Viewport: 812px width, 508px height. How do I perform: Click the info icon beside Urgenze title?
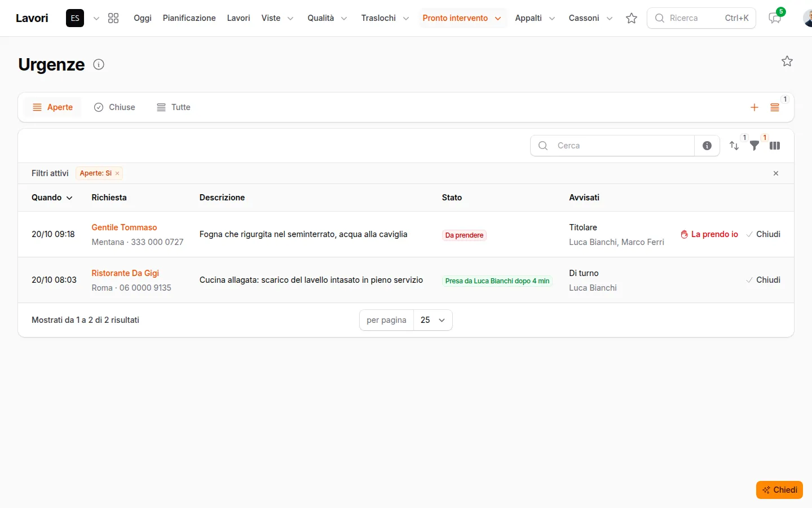point(99,64)
